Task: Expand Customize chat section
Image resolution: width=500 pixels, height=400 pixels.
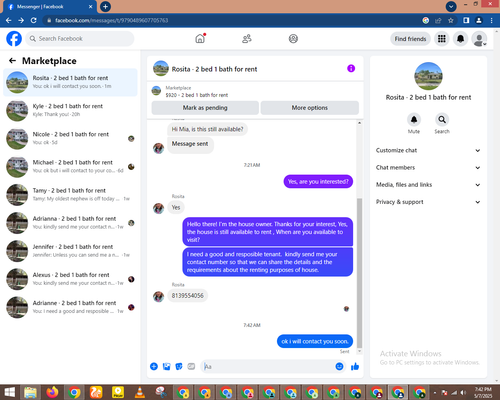Action: tap(428, 150)
